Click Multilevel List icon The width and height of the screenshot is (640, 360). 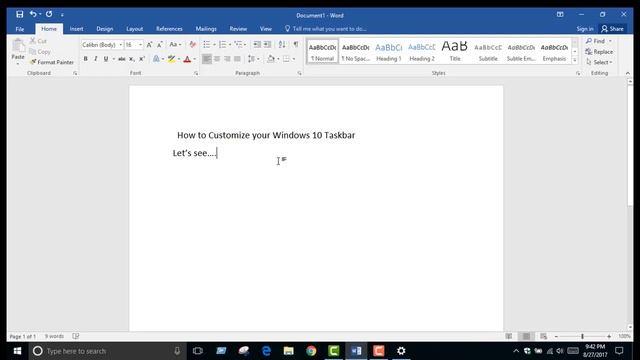pyautogui.click(x=238, y=44)
